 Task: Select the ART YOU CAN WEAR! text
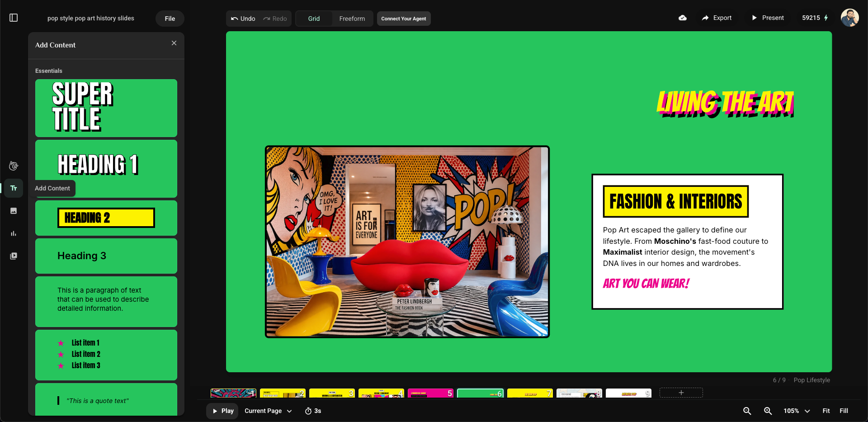[646, 284]
